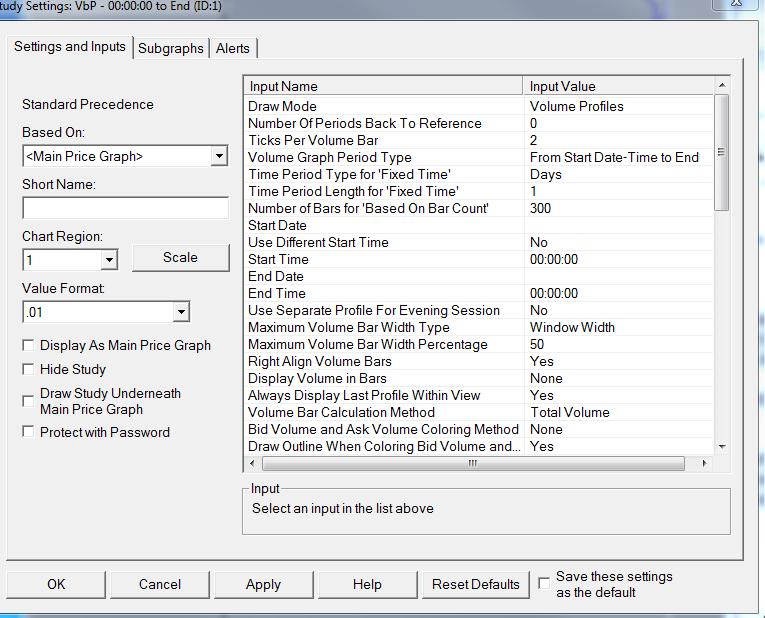Select 'Bid Volume and Ask Volume Coloring Method' row
The width and height of the screenshot is (765, 618).
pyautogui.click(x=479, y=430)
